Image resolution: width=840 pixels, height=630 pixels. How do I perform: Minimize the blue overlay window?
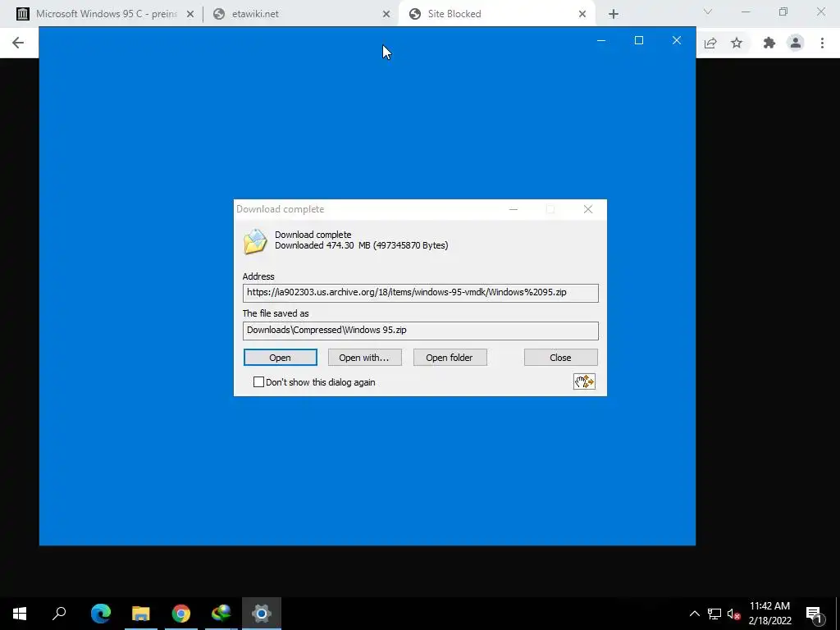[601, 40]
